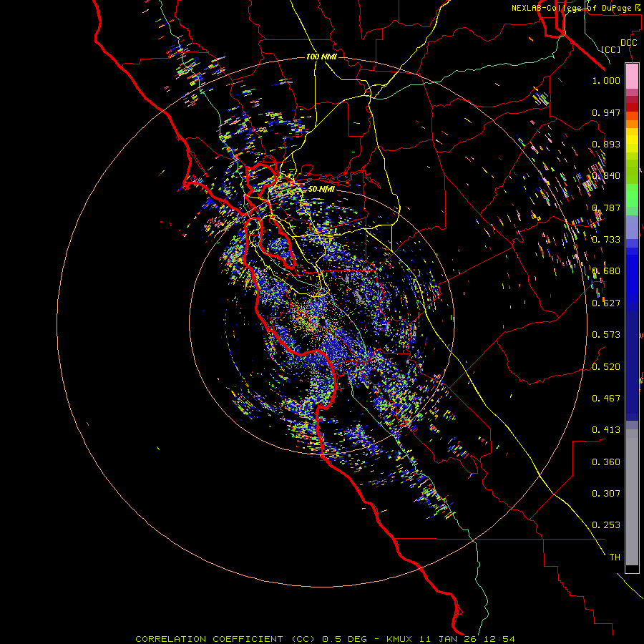
Task: Click the 0.360 scale value
Action: point(606,462)
